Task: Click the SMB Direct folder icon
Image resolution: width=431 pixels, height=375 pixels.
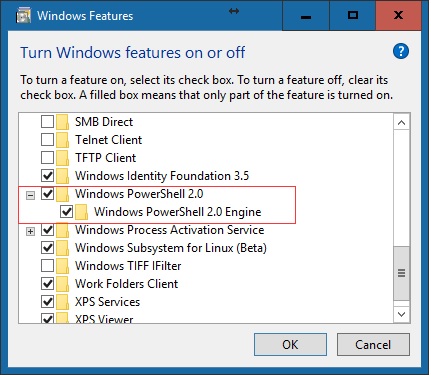Action: tap(62, 122)
